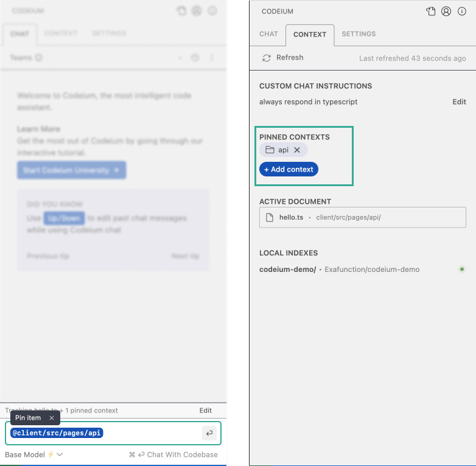
Task: Click the Refresh label
Action: pyautogui.click(x=290, y=58)
